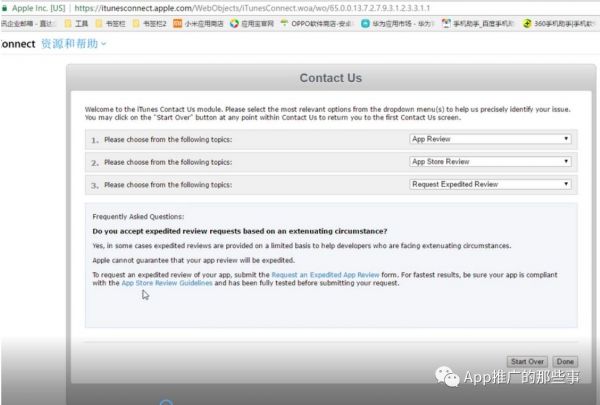Click the Contact Us dialog heading
The image size is (600, 405).
point(331,78)
